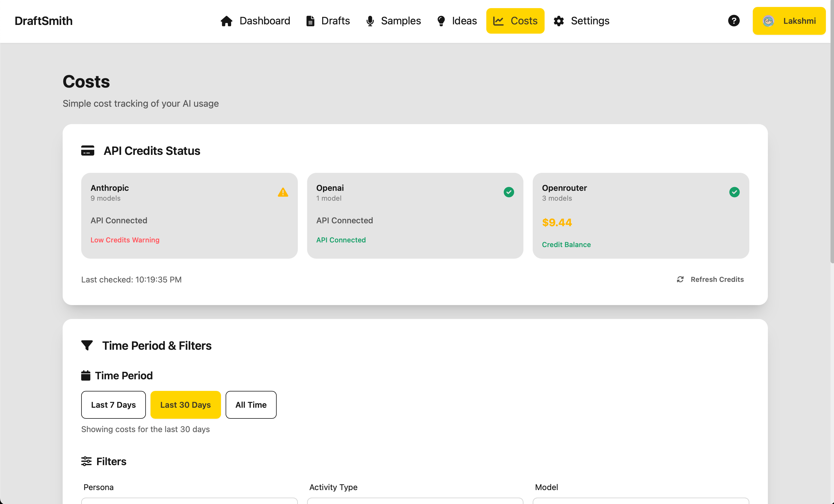Click Lakshmi's avatar image
Image resolution: width=834 pixels, height=504 pixels.
(768, 21)
